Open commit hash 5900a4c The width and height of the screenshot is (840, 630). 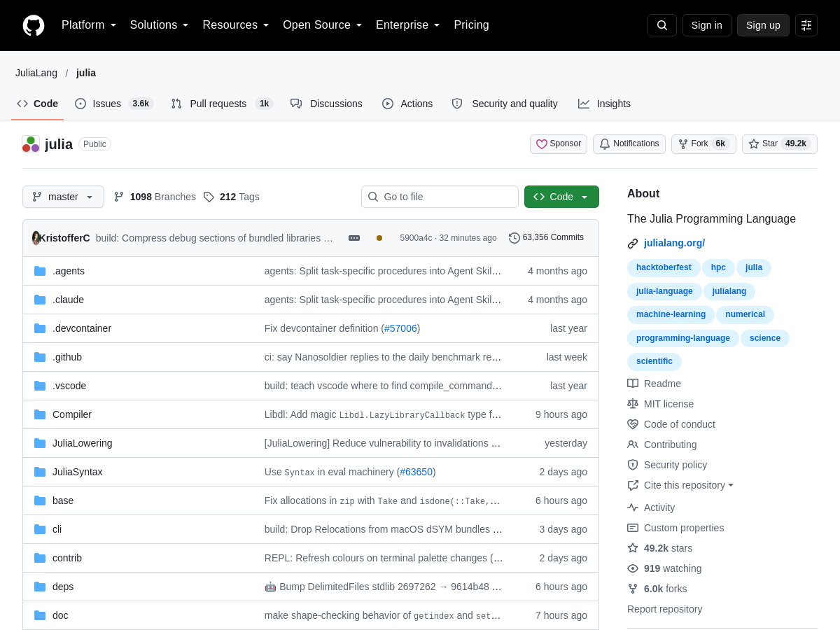[416, 238]
